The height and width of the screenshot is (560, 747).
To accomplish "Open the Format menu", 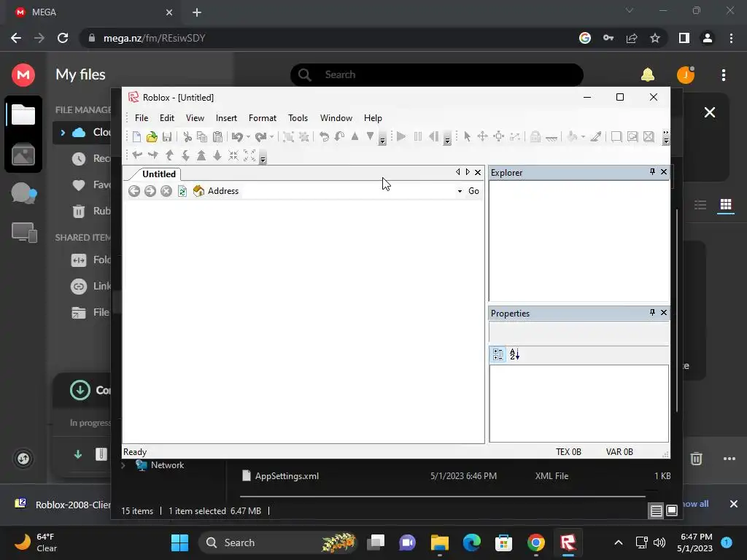I will coord(263,118).
